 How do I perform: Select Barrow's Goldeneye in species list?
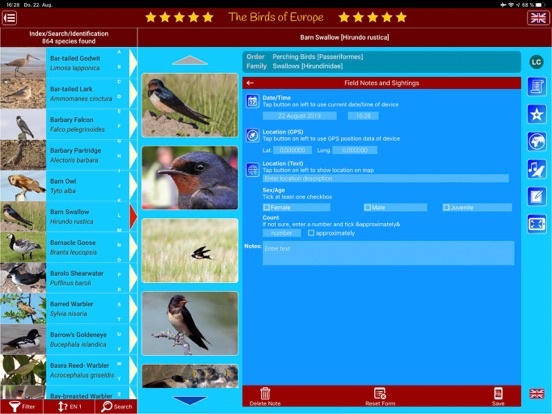point(69,339)
